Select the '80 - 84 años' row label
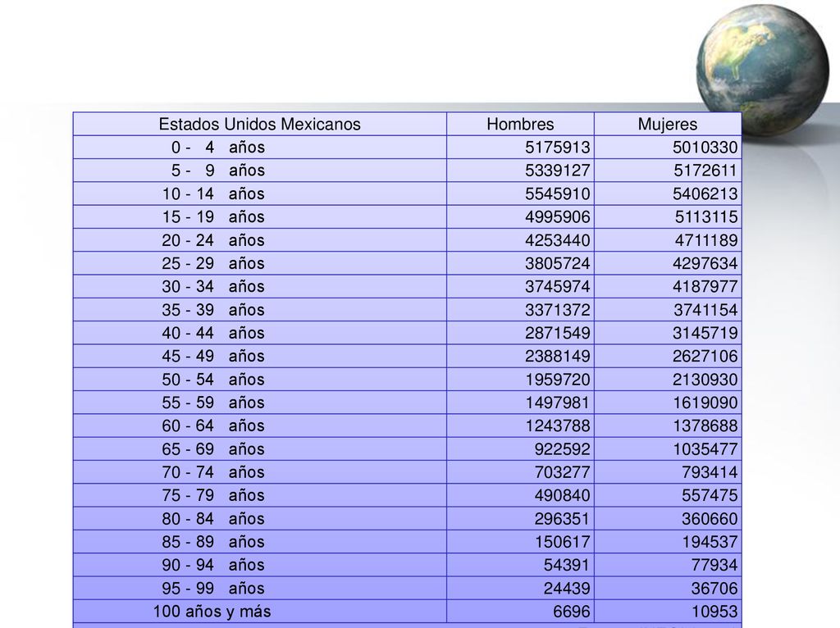The width and height of the screenshot is (840, 628). pos(213,519)
